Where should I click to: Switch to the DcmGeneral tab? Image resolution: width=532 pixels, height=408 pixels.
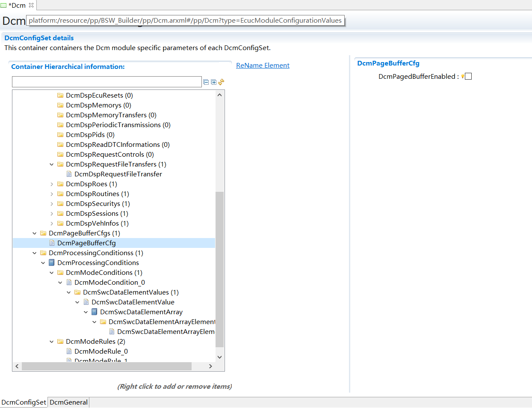pyautogui.click(x=68, y=402)
